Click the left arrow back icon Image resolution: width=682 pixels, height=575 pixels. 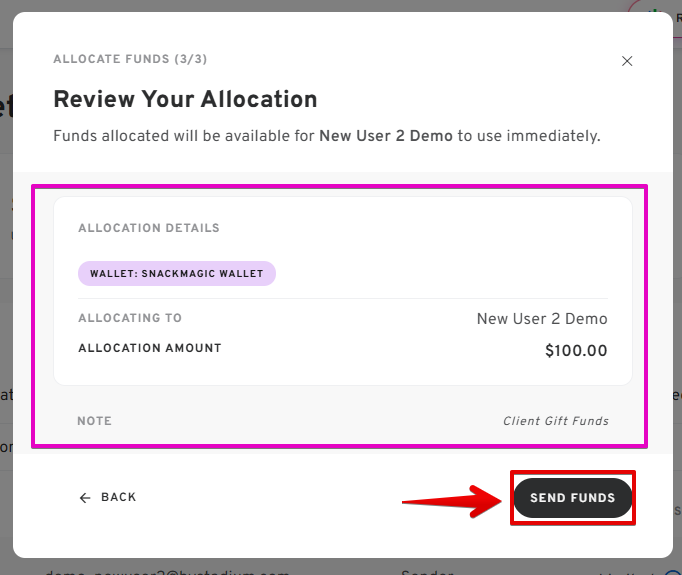pyautogui.click(x=85, y=498)
